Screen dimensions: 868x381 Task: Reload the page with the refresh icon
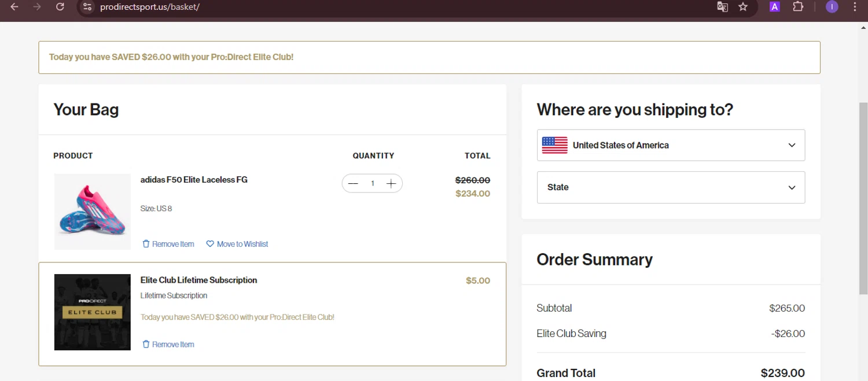pos(60,7)
